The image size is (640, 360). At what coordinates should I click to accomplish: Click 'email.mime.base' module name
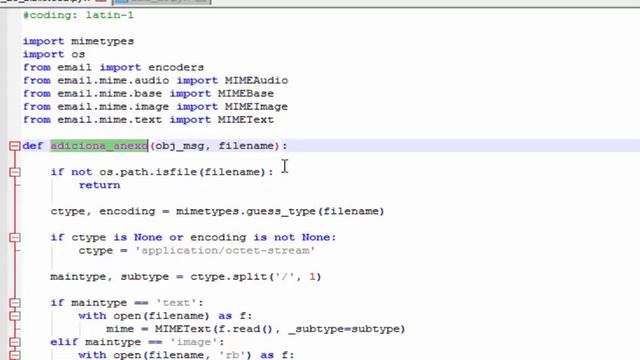pyautogui.click(x=109, y=93)
